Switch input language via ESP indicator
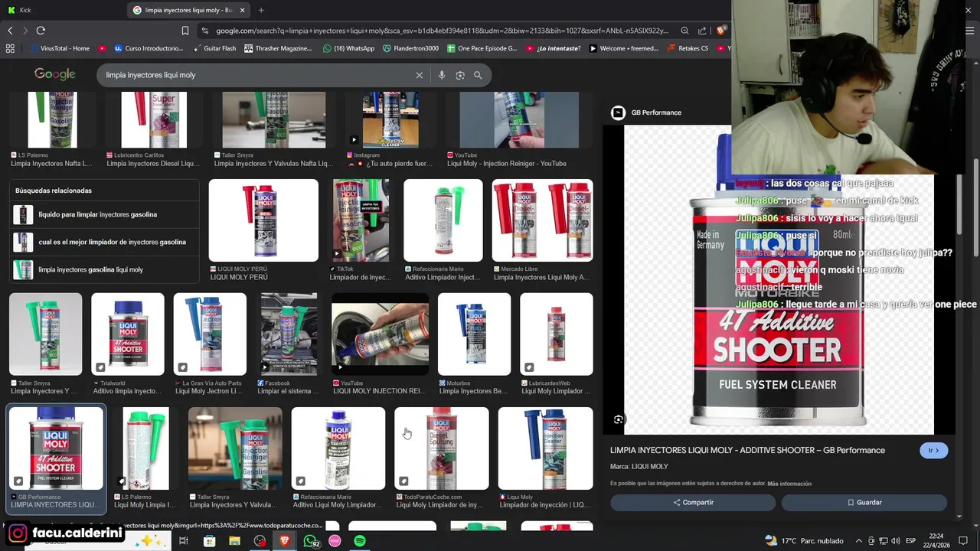 click(x=910, y=541)
